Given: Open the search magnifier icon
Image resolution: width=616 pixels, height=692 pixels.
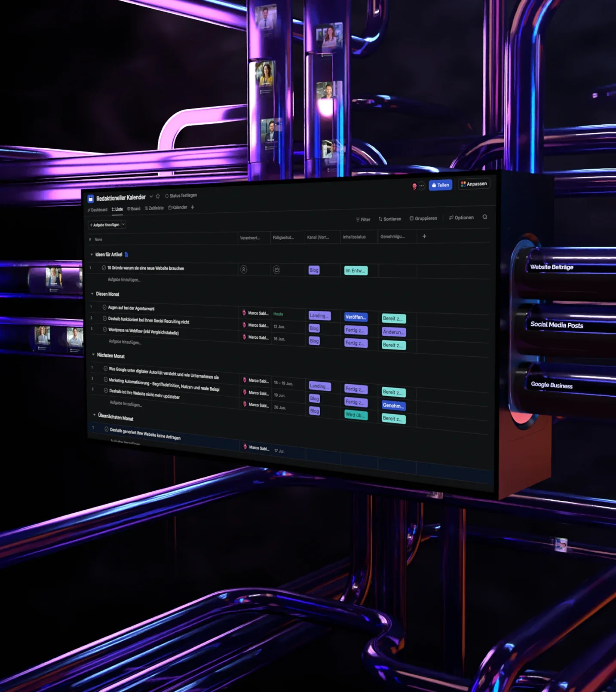Looking at the screenshot, I should [x=485, y=217].
